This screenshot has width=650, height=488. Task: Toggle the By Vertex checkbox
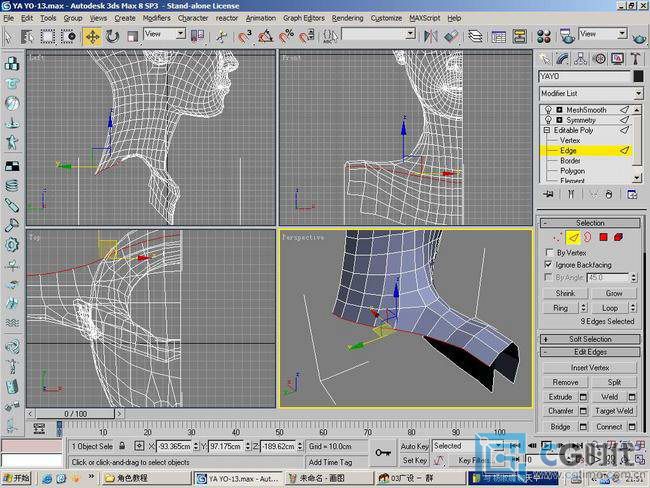tap(550, 252)
